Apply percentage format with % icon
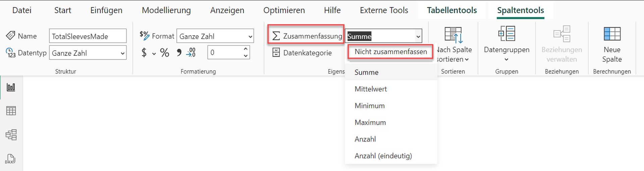The height and width of the screenshot is (171, 644). coord(164,53)
